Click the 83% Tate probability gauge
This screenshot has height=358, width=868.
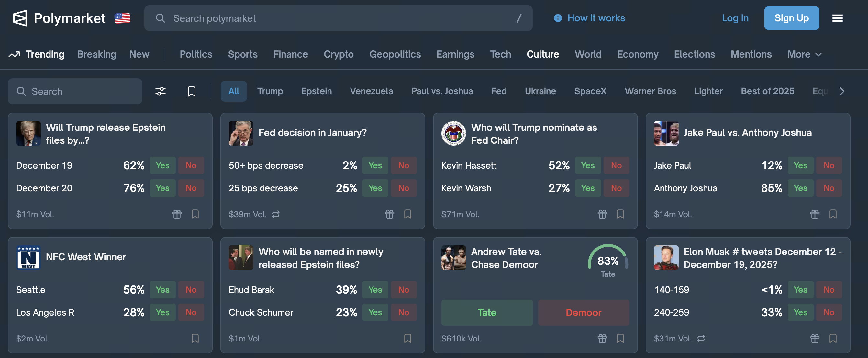pyautogui.click(x=608, y=261)
